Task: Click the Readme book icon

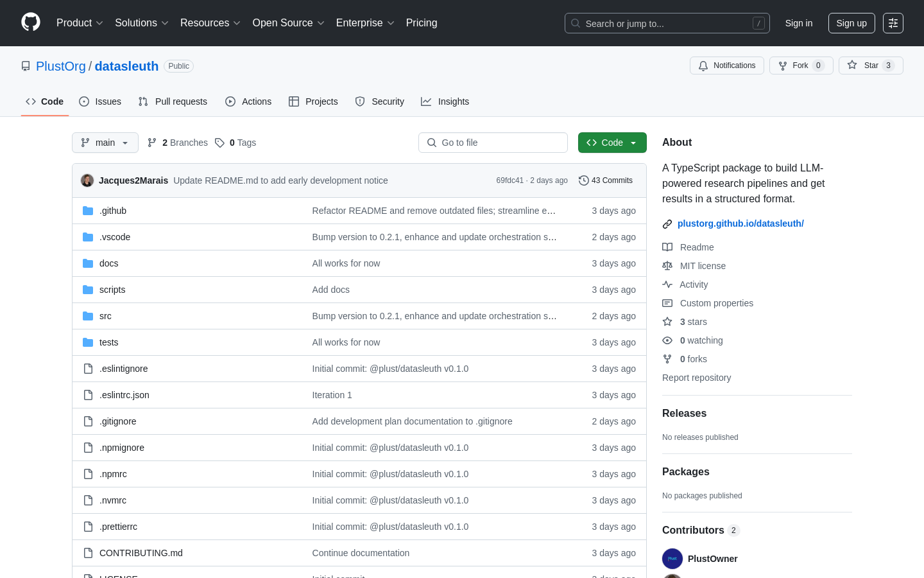Action: [667, 247]
